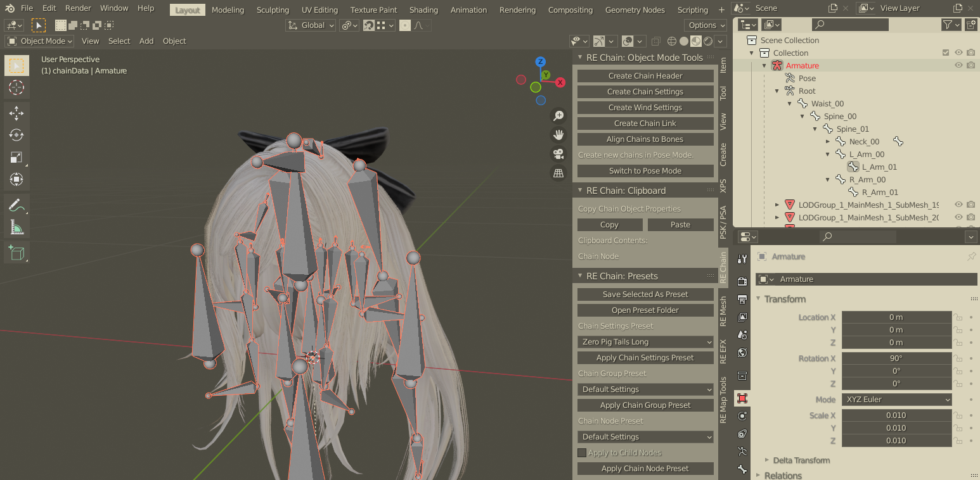Image resolution: width=980 pixels, height=480 pixels.
Task: Open Chain Node Preset Default Settings dropdown
Action: 645,437
